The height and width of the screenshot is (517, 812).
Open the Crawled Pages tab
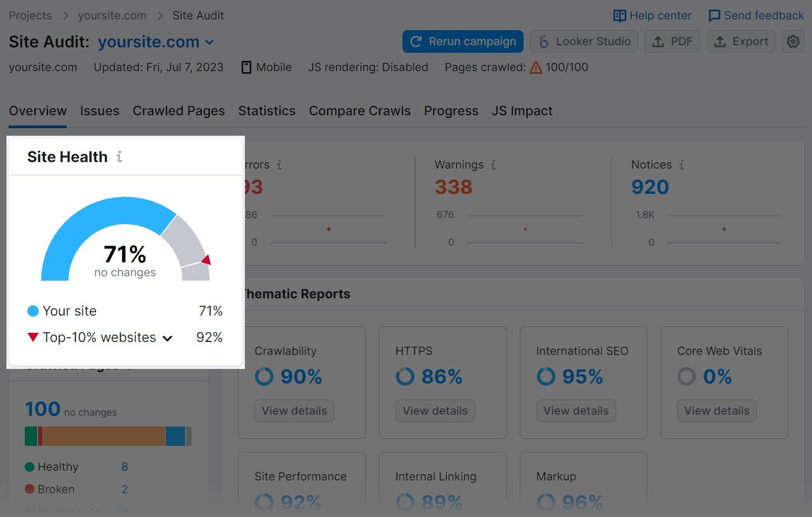179,111
